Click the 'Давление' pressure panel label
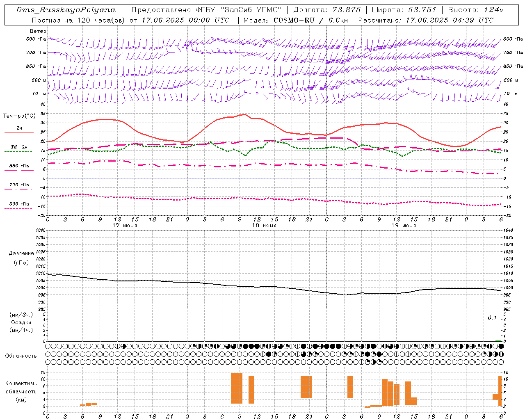The height and width of the screenshot is (420, 525). pos(21,253)
